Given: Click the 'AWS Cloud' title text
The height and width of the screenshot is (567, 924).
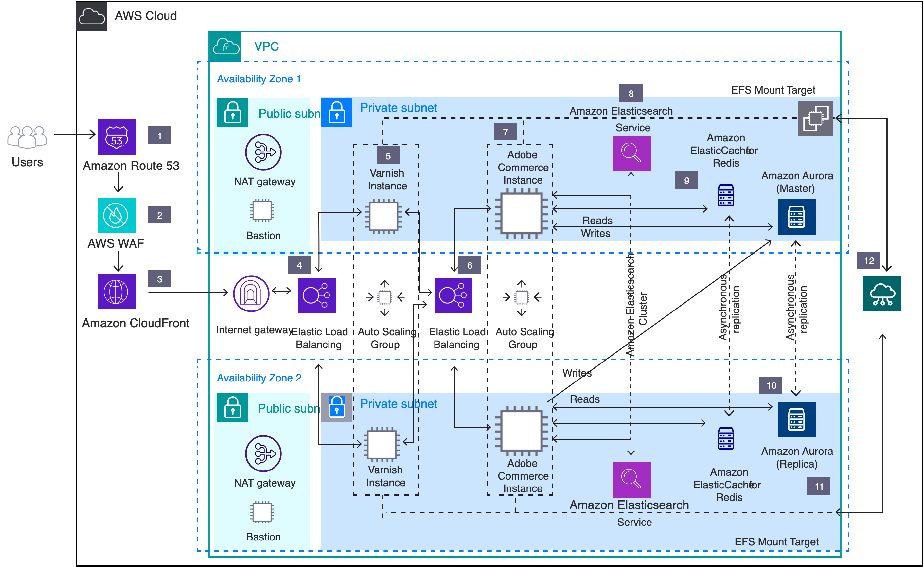Looking at the screenshot, I should click(x=146, y=16).
